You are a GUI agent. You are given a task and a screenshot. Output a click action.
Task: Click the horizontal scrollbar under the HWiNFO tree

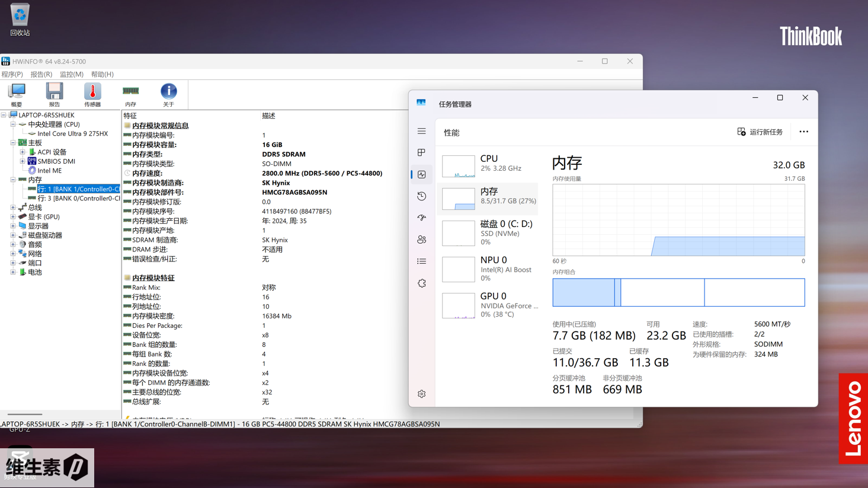[25, 414]
